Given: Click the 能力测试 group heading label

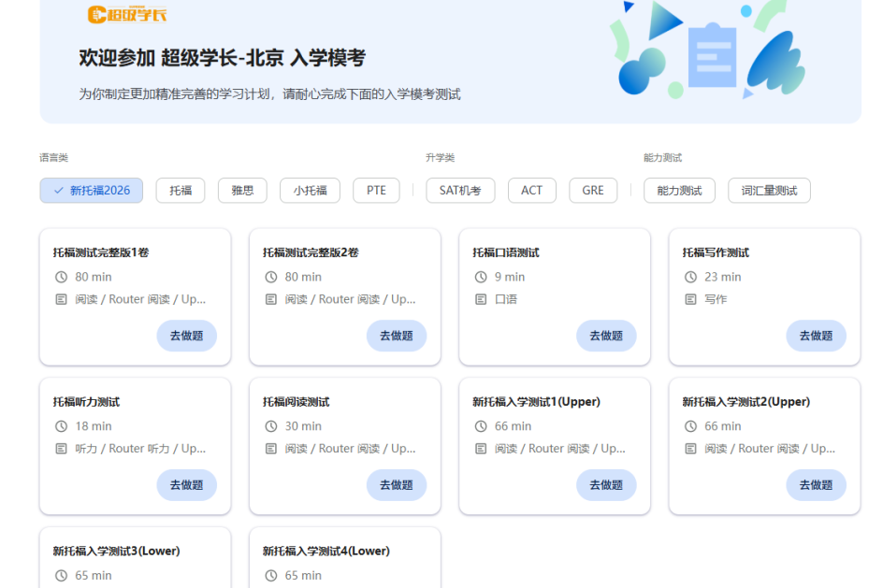Looking at the screenshot, I should point(662,158).
